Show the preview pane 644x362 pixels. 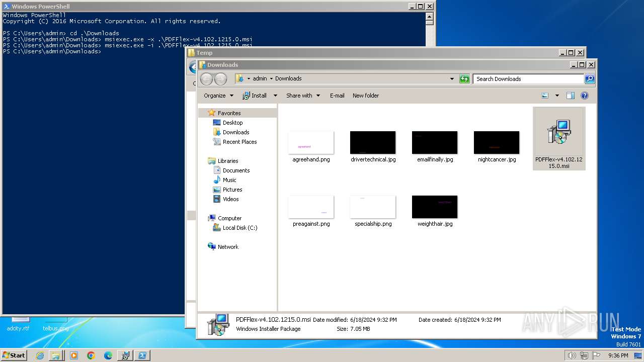(x=570, y=96)
